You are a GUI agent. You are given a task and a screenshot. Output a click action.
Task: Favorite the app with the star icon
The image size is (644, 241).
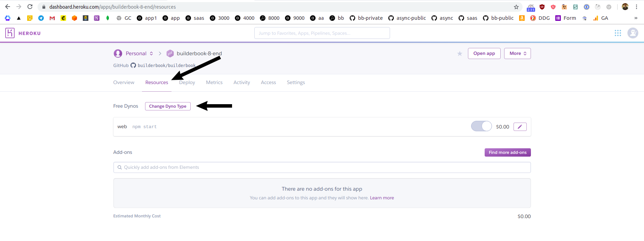tap(460, 53)
